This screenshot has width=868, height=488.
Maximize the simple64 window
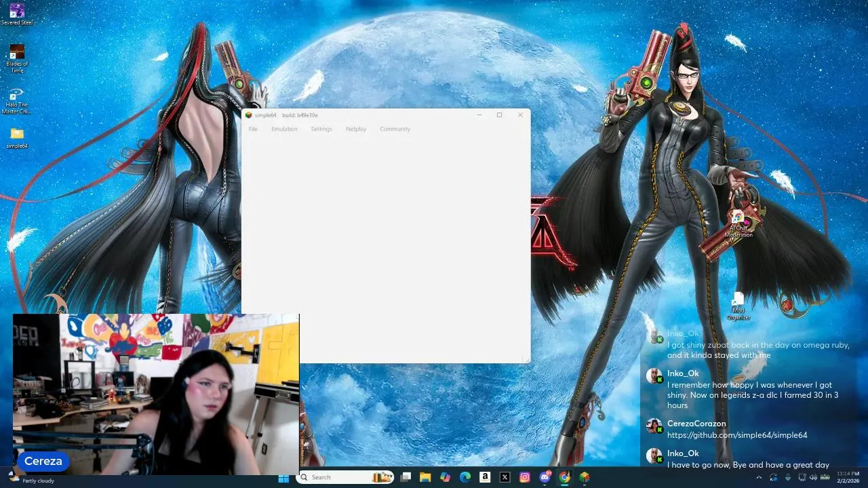pos(499,115)
